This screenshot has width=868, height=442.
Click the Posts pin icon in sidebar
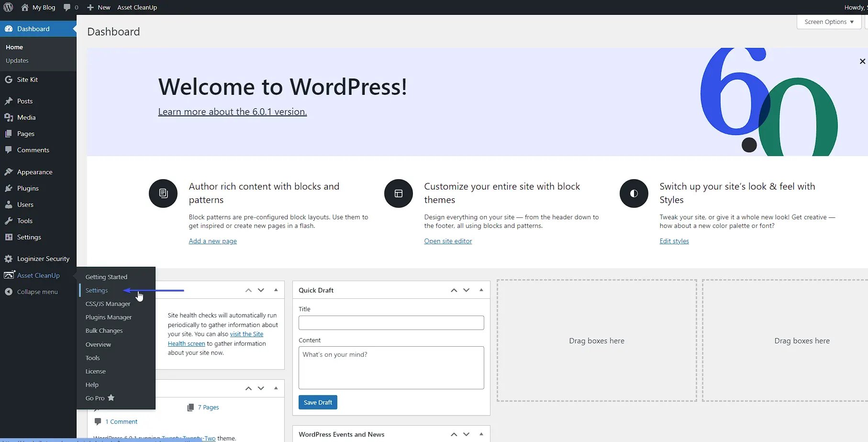9,101
